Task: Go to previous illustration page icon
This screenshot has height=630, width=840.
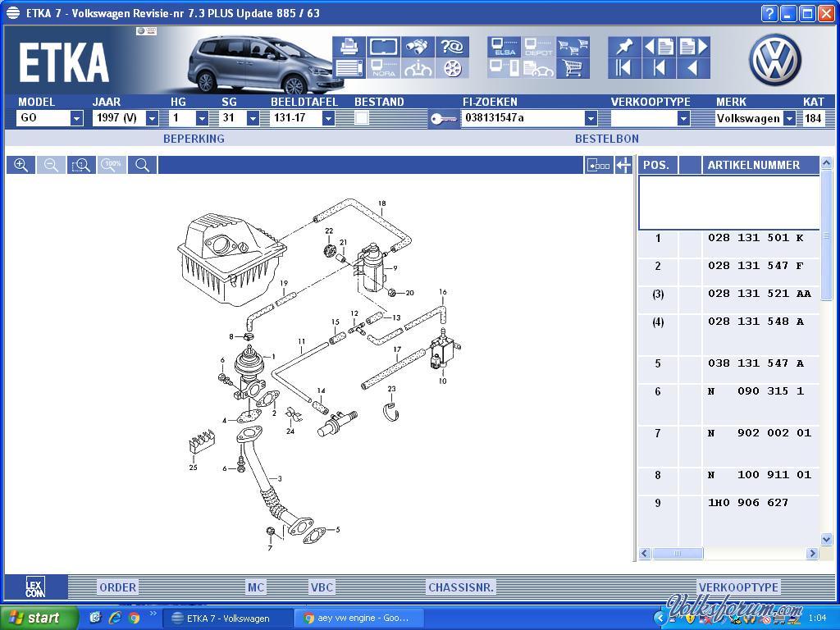Action: pos(659,47)
